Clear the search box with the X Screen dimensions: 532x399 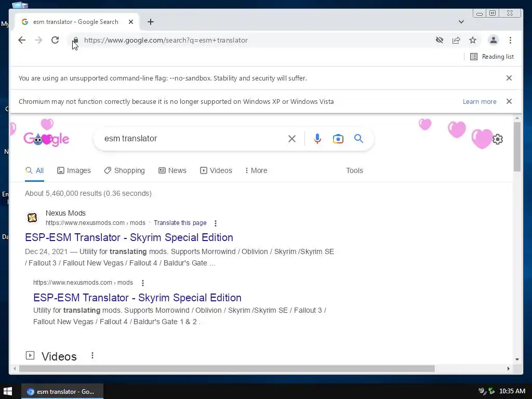click(292, 138)
